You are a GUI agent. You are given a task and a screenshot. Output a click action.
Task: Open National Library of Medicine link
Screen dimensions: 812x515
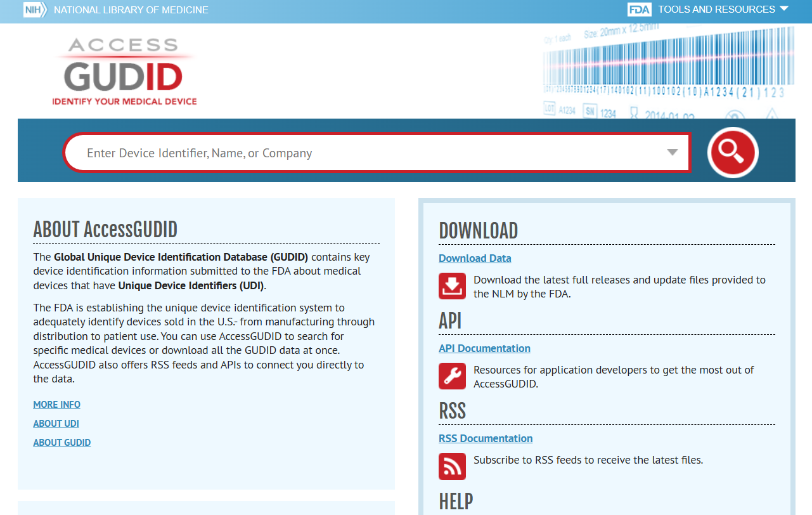131,10
